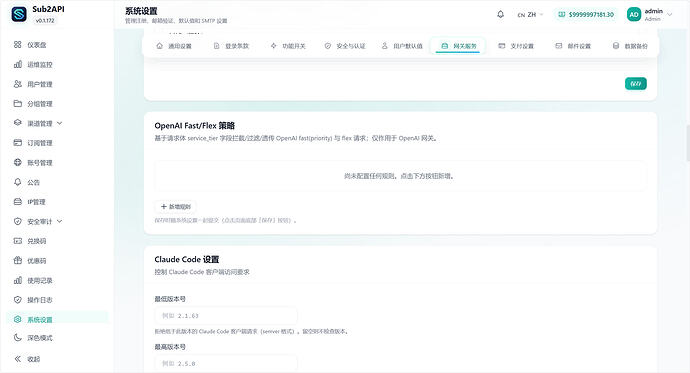The image size is (690, 373).
Task: Select 订阅管理 card icon in sidebar
Action: (18, 143)
